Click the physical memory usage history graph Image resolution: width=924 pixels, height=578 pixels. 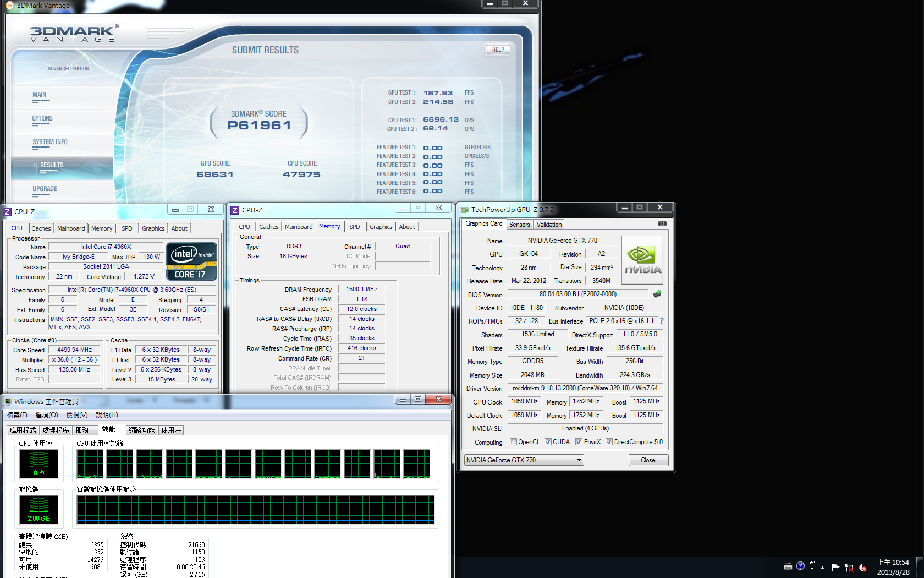point(256,509)
